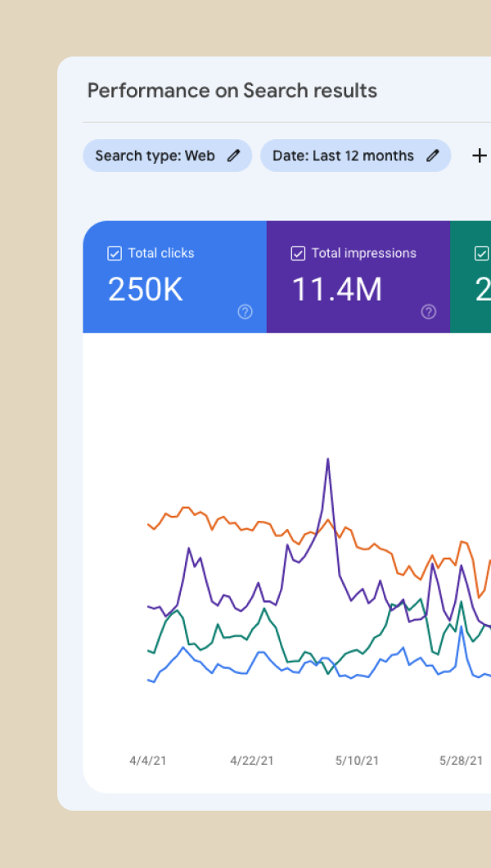Select the 250K total clicks value
This screenshot has height=868, width=491.
point(146,289)
